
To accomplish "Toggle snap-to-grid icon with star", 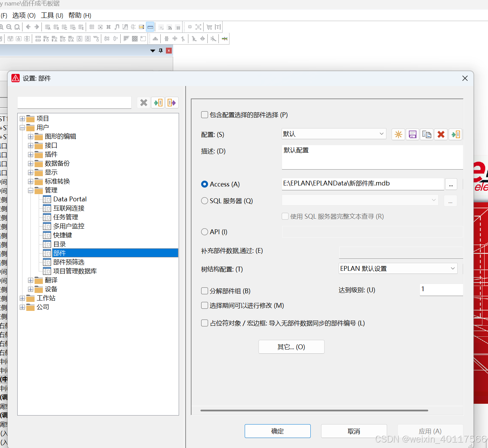I will [100, 27].
